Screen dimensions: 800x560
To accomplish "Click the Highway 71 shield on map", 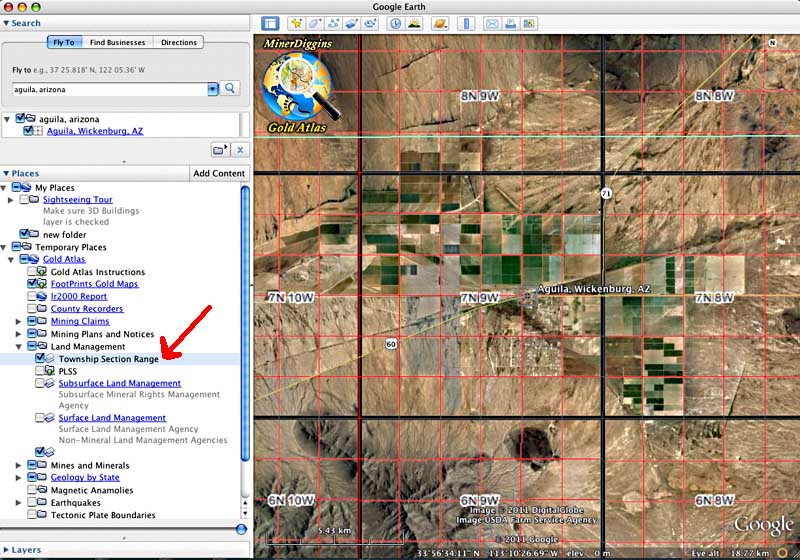I will (606, 193).
